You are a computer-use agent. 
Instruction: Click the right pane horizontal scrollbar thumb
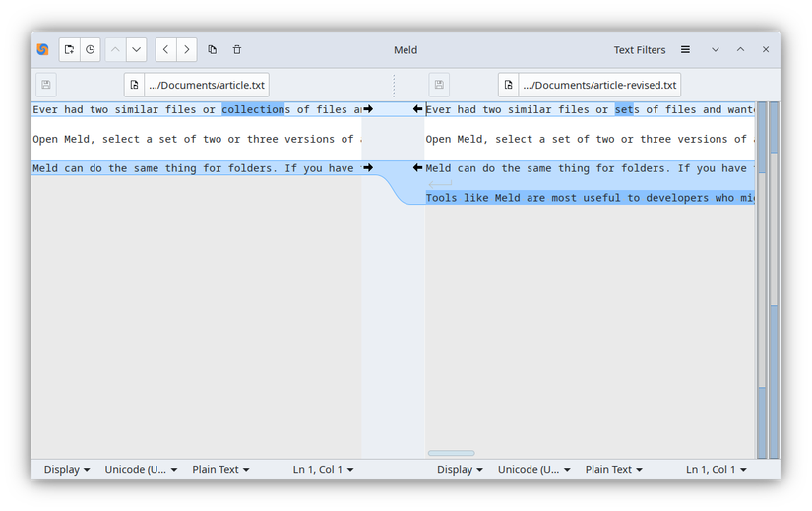[x=451, y=453]
